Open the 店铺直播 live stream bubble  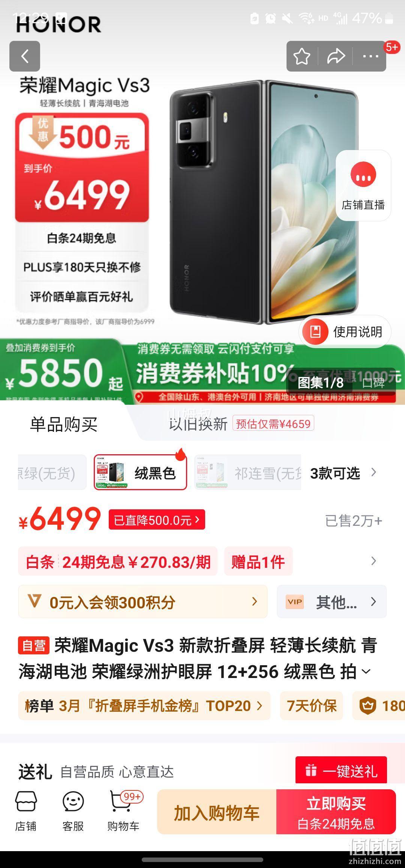tap(363, 185)
